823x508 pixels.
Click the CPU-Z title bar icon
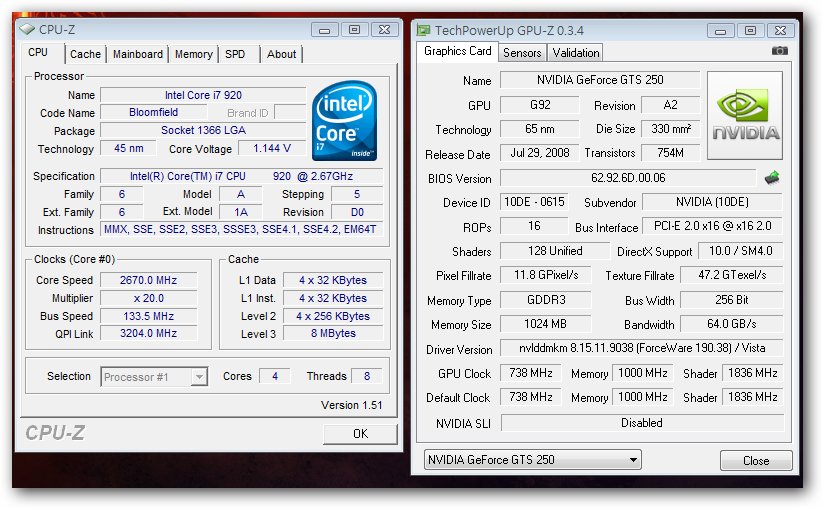pos(27,29)
